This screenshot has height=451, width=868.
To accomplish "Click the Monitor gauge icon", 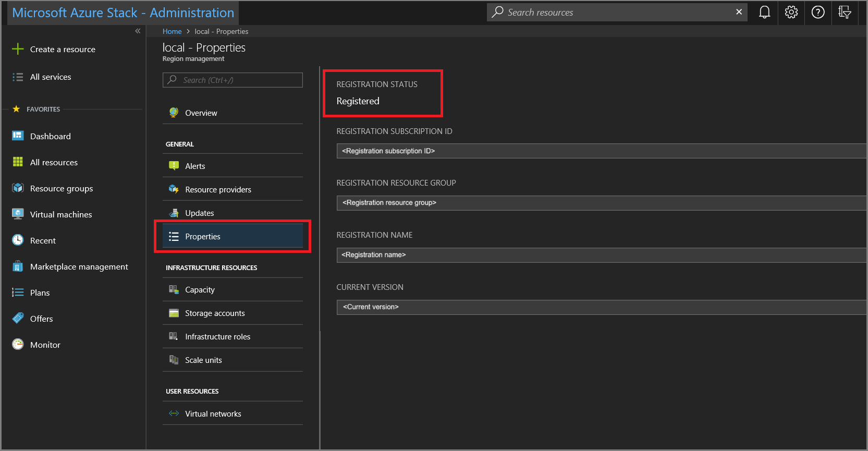I will point(18,345).
